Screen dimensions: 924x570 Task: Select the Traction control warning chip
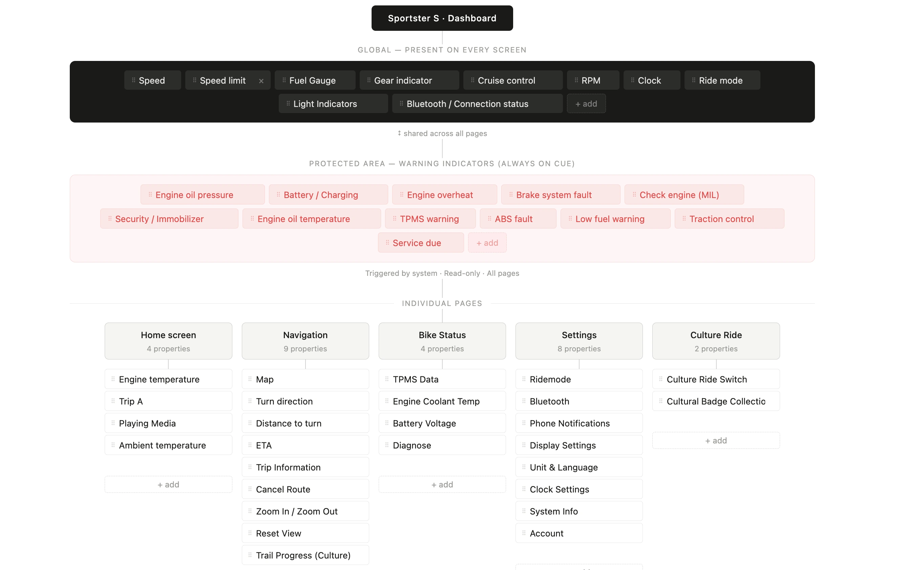(729, 219)
